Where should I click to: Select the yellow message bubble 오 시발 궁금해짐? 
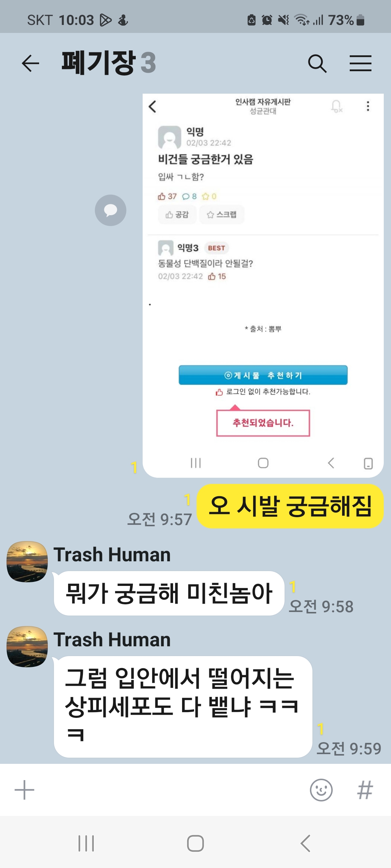coord(290,506)
